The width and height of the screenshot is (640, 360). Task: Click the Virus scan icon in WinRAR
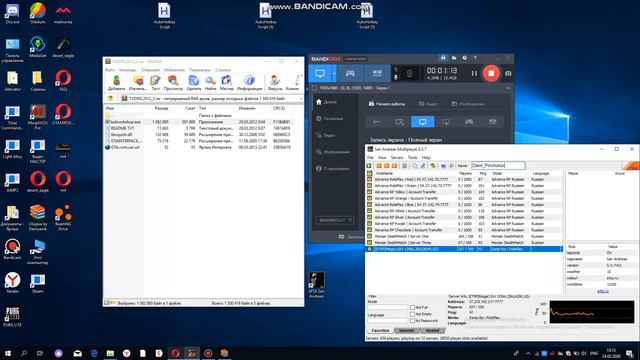275,82
